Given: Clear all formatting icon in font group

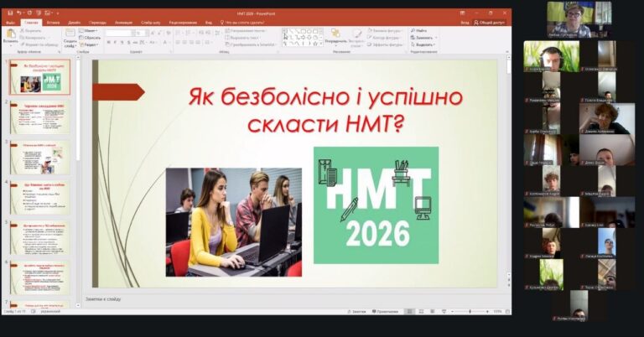Looking at the screenshot, I should 169,33.
